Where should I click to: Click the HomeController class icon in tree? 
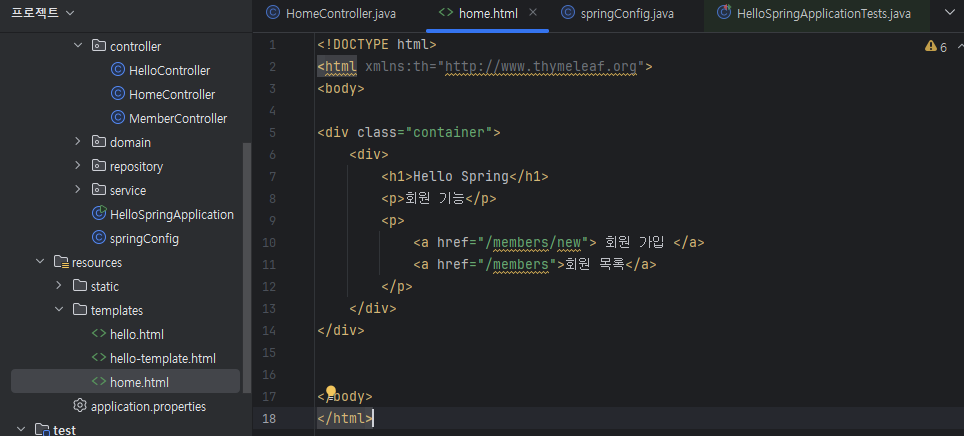pyautogui.click(x=117, y=93)
